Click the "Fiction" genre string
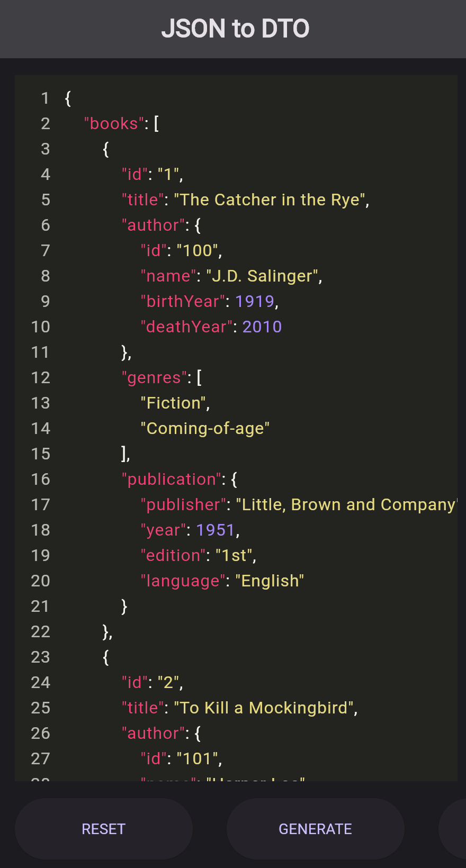The width and height of the screenshot is (466, 868). (173, 403)
